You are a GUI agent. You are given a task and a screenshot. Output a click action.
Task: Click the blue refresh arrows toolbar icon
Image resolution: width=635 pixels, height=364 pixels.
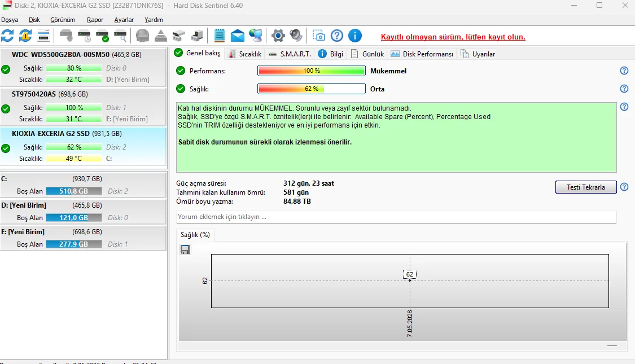click(x=7, y=36)
